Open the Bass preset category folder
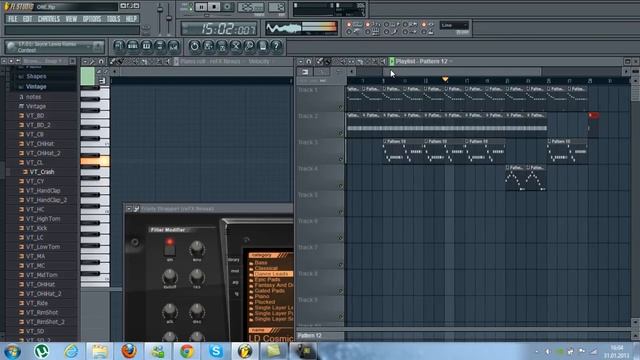The width and height of the screenshot is (640, 360). click(x=261, y=263)
